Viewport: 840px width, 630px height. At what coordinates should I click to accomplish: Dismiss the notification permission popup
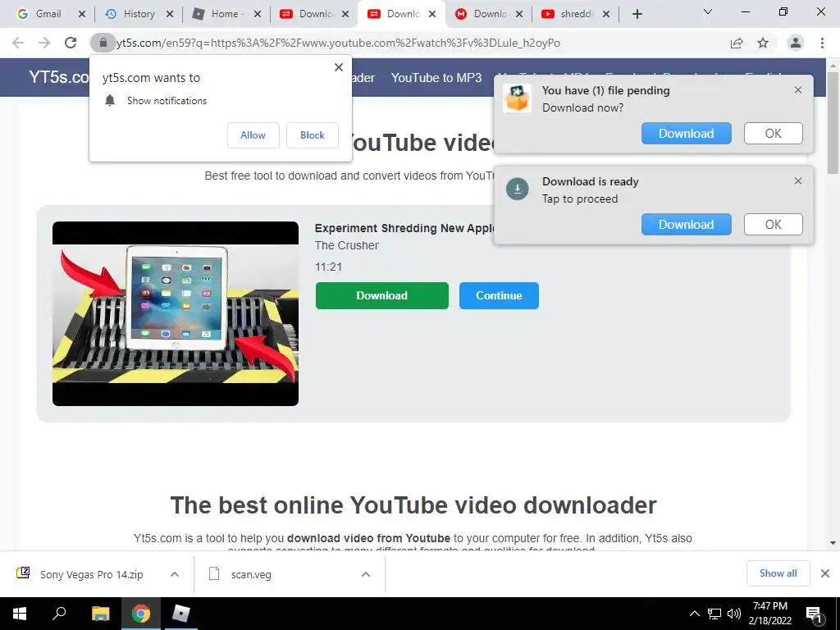pos(339,67)
